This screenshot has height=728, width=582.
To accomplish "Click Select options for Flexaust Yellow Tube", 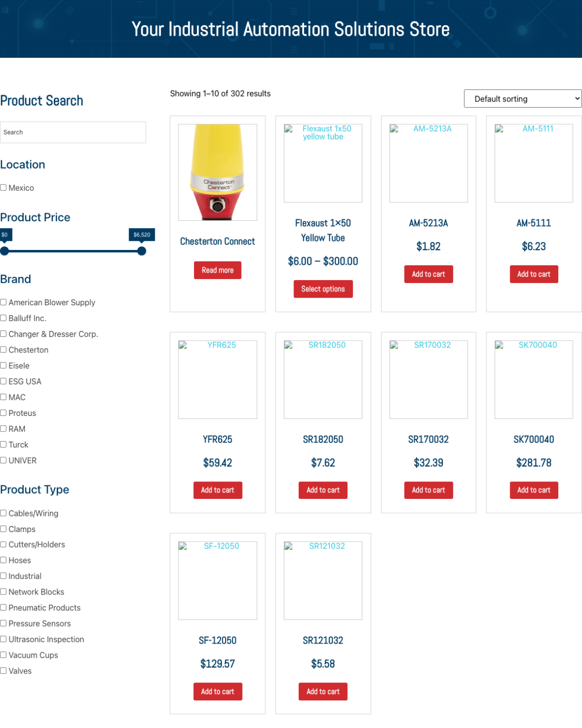I will coord(323,289).
